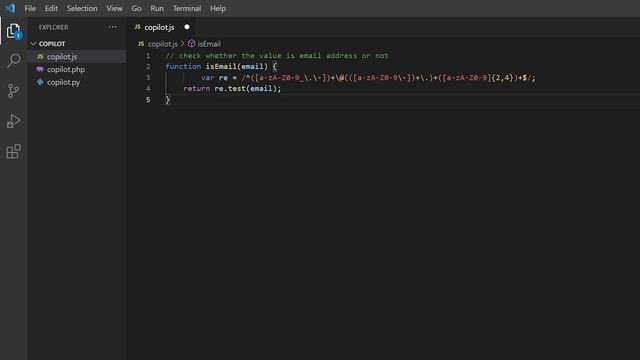This screenshot has height=360, width=640.
Task: Open the Run and Debug view icon
Action: (13, 121)
